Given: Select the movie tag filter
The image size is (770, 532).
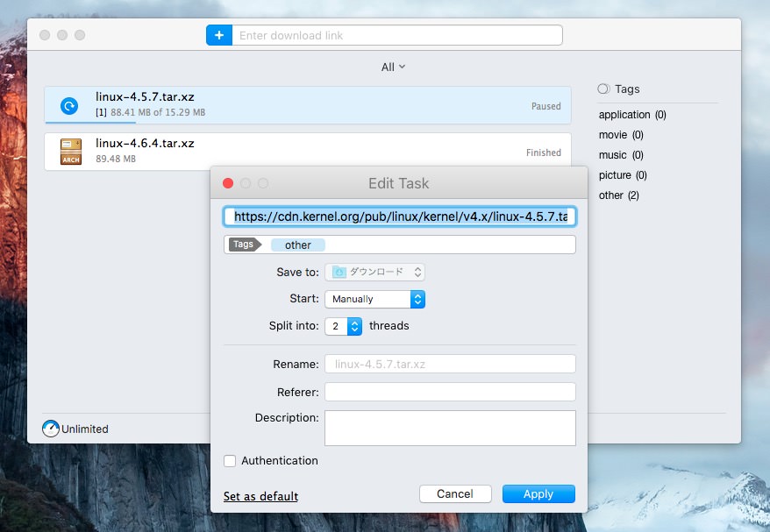Looking at the screenshot, I should point(621,135).
